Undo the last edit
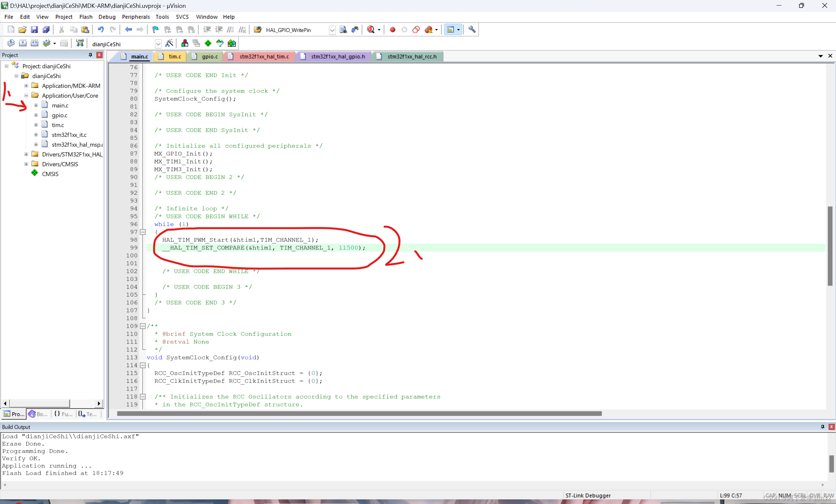Screen dimensions: 836x504 tap(100, 29)
